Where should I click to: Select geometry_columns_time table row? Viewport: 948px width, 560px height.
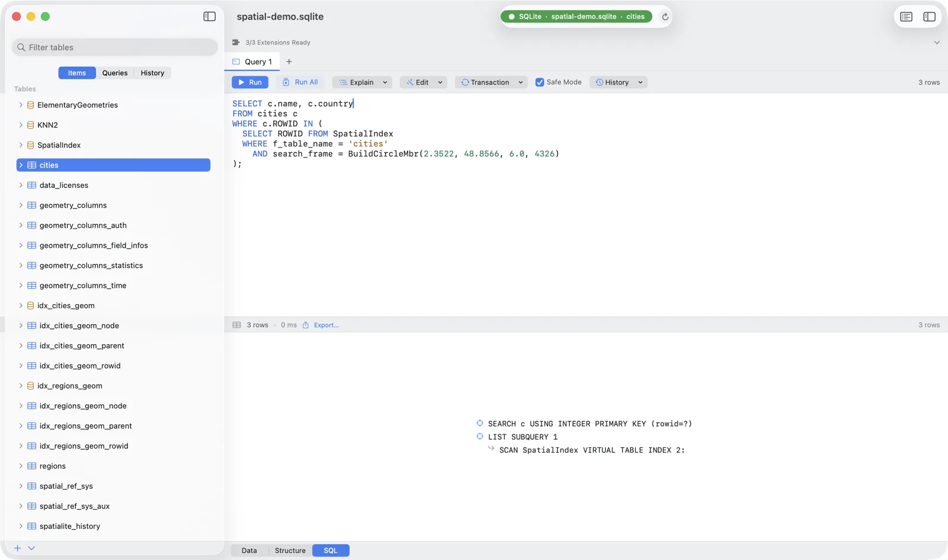click(113, 286)
